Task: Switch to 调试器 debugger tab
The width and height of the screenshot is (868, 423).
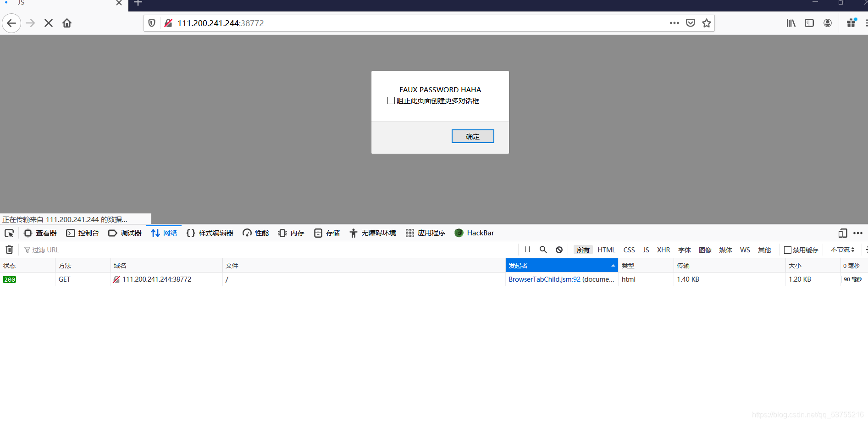Action: click(x=125, y=233)
